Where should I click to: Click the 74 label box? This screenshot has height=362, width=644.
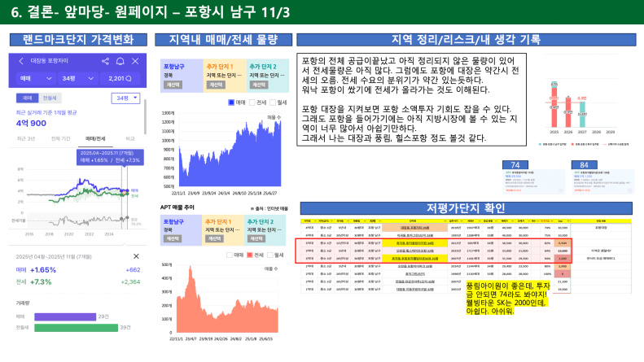click(x=515, y=164)
